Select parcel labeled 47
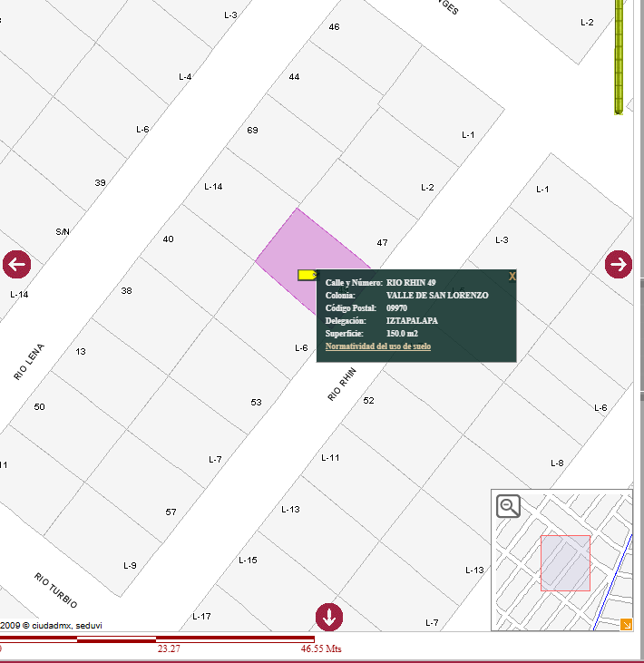Viewport: 644px width, 663px height. point(382,243)
